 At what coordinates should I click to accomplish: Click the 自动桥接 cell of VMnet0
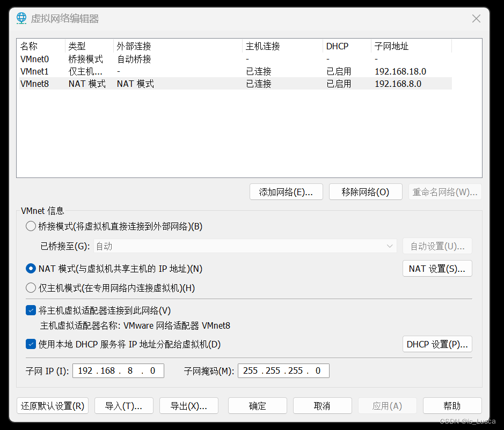134,59
